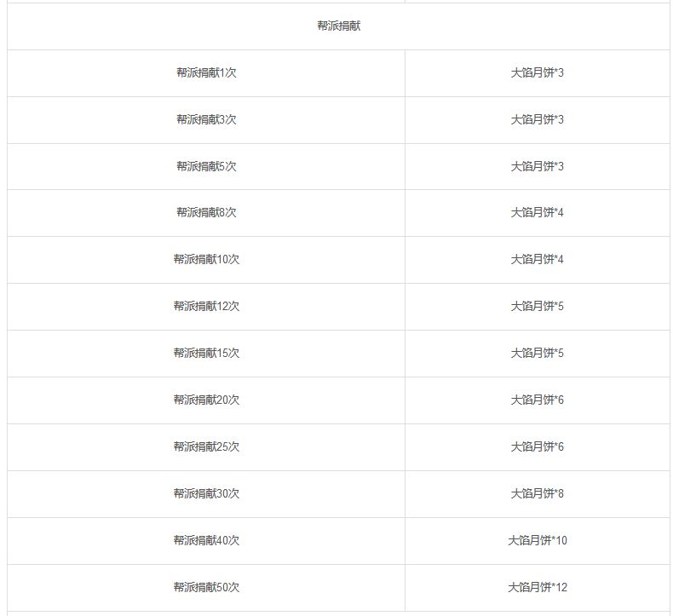Select the 帮派捐献30次 cell

pyautogui.click(x=206, y=493)
